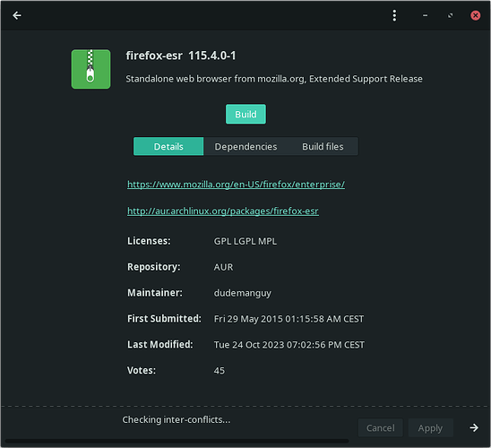The height and width of the screenshot is (448, 491).
Task: Select the '115.4.0-1' version text
Action: pos(211,56)
